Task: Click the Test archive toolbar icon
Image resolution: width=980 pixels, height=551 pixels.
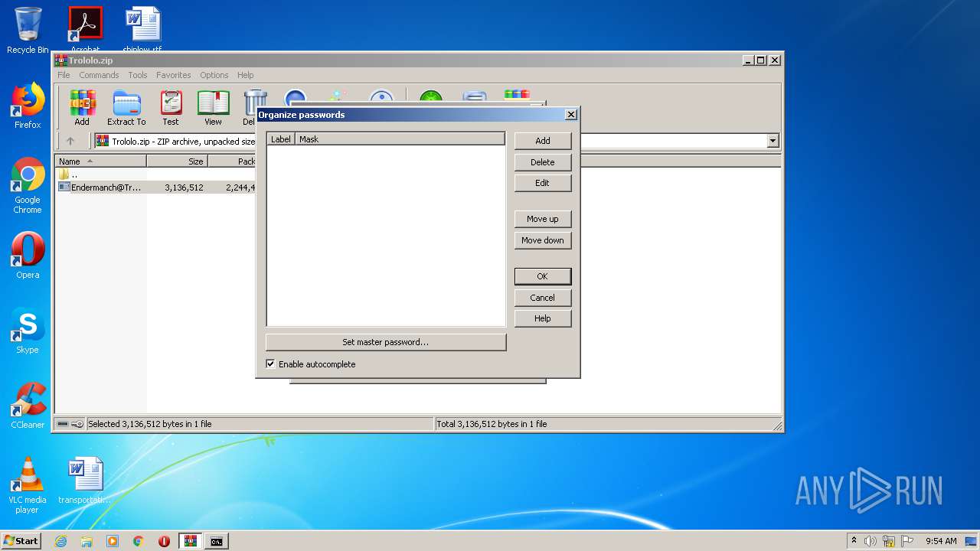Action: click(x=171, y=108)
